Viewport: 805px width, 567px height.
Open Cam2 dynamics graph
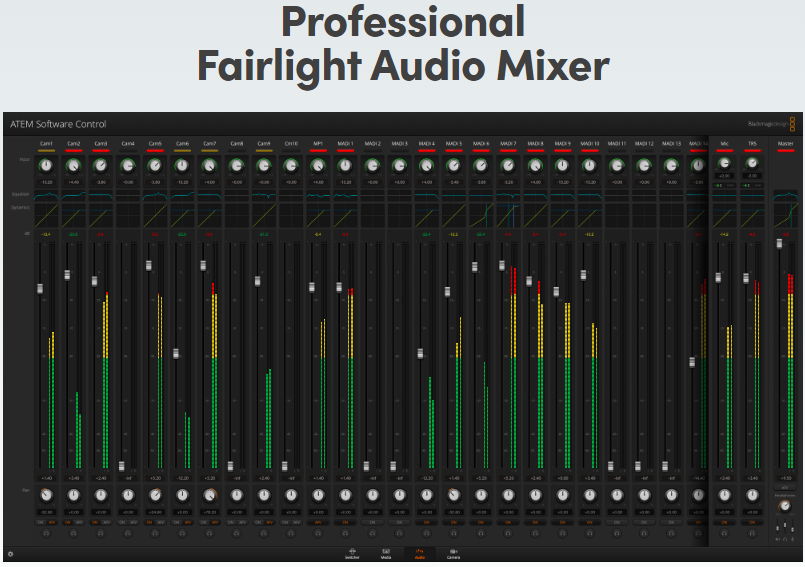tap(73, 216)
